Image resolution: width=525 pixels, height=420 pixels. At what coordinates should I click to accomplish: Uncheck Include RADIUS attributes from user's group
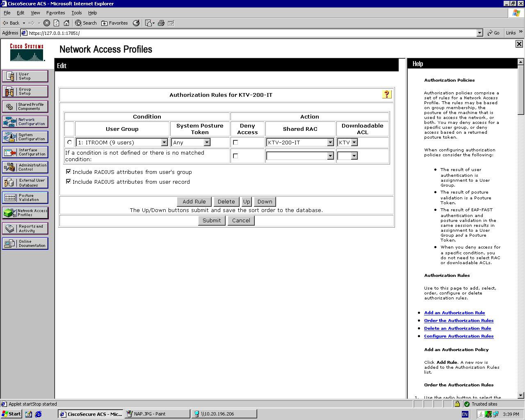(68, 172)
